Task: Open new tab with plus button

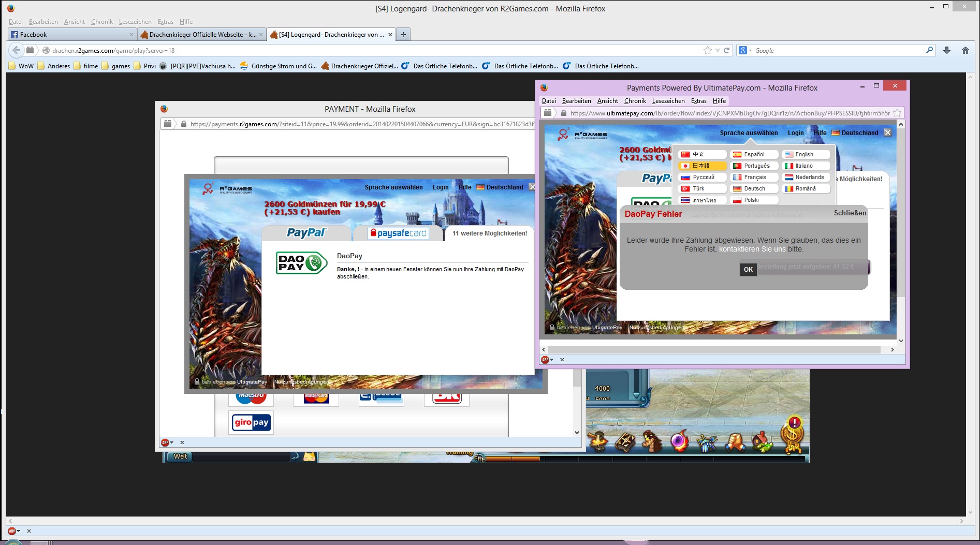Action: click(x=403, y=35)
